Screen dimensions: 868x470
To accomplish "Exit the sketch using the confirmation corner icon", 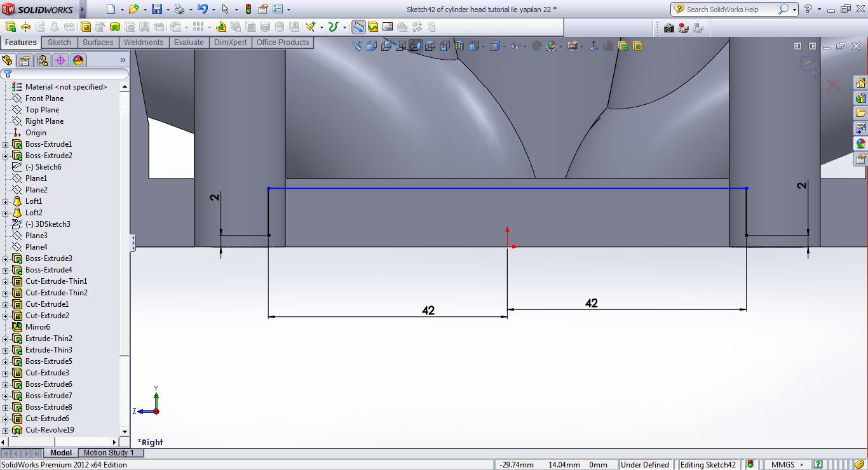I will click(x=808, y=66).
